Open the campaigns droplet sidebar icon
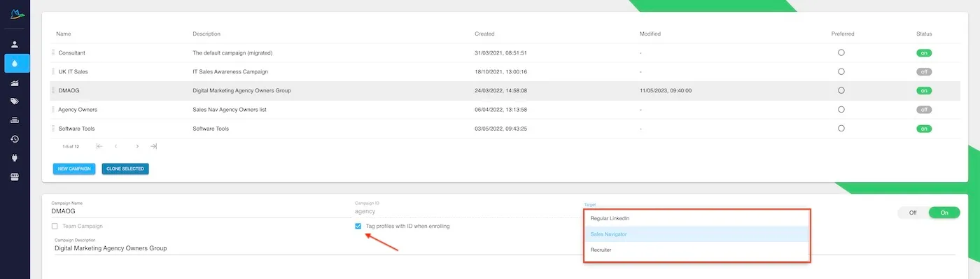Viewport: 980px width, 279px height. click(x=15, y=63)
